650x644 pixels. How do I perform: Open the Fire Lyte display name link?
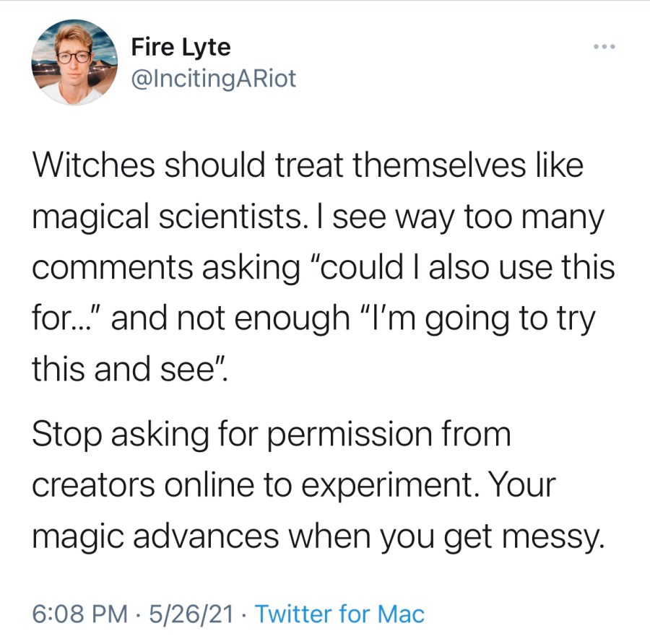pos(181,48)
